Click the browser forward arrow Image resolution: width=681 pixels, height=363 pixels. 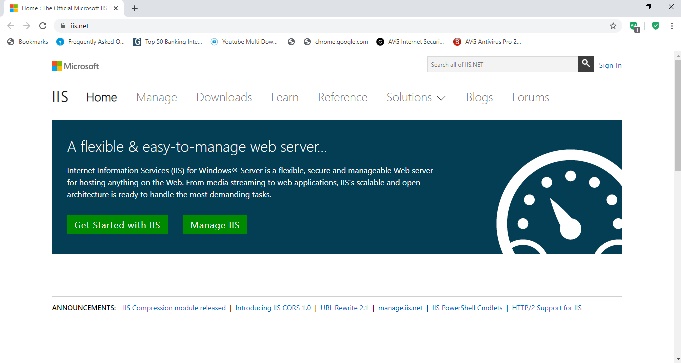coord(26,26)
